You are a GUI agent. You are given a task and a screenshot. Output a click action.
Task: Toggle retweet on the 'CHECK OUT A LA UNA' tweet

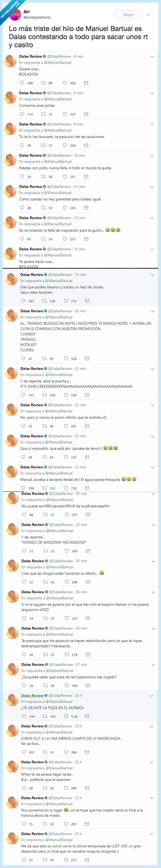coord(45,752)
